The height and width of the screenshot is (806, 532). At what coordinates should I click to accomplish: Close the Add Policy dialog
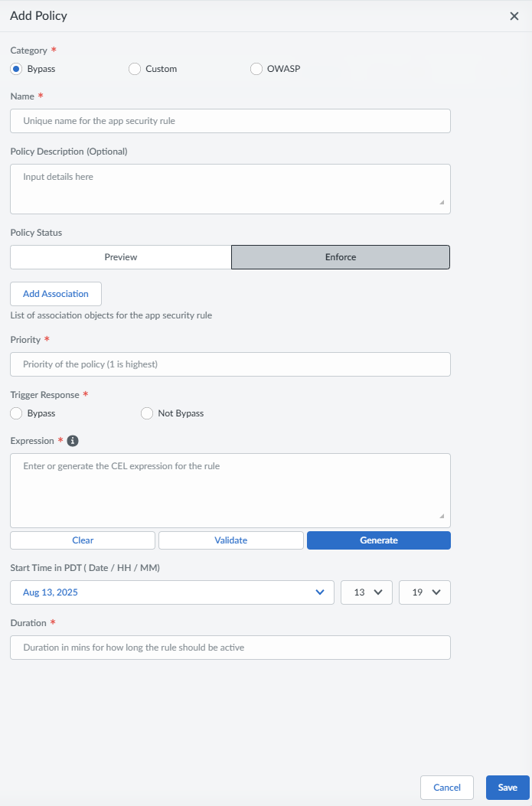[514, 16]
